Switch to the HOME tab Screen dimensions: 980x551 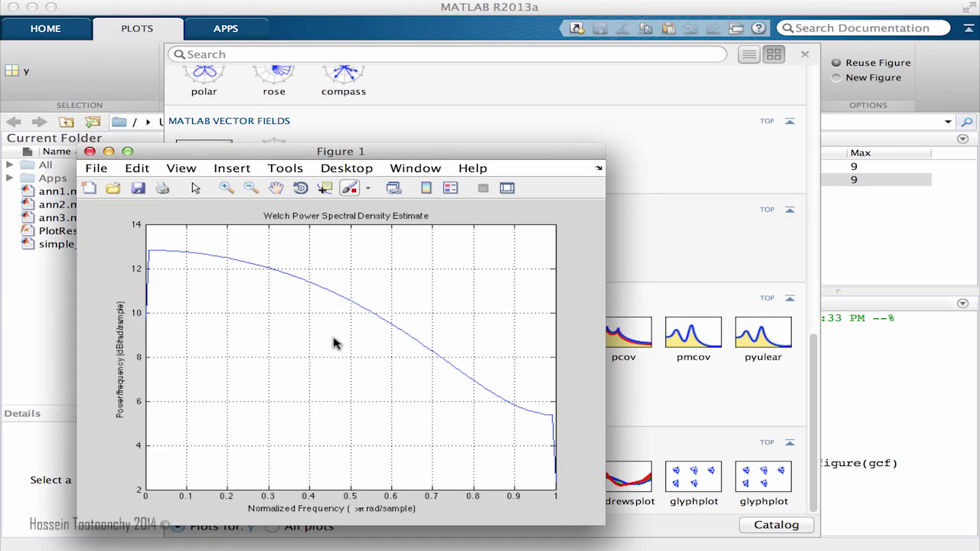(45, 28)
